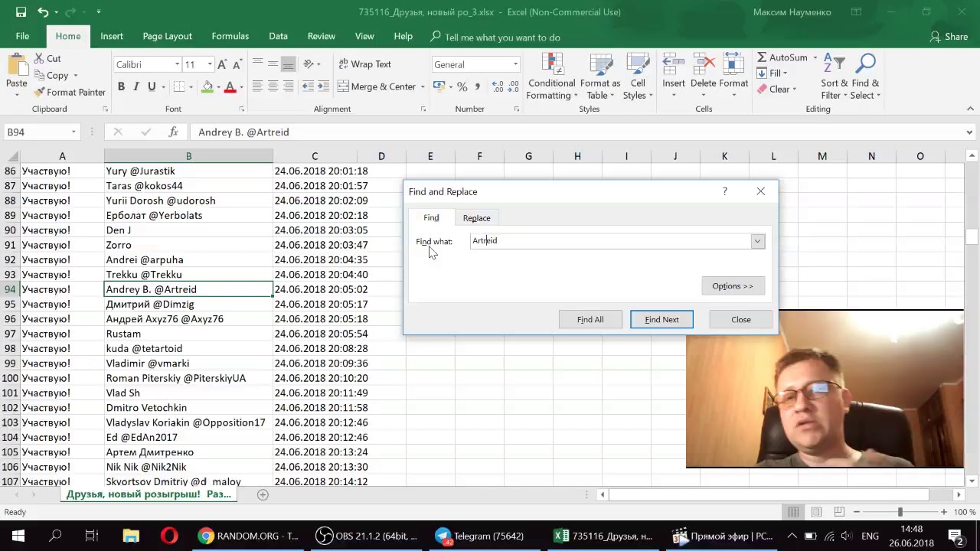980x551 pixels.
Task: Switch to Page Break Preview in status bar
Action: (839, 512)
